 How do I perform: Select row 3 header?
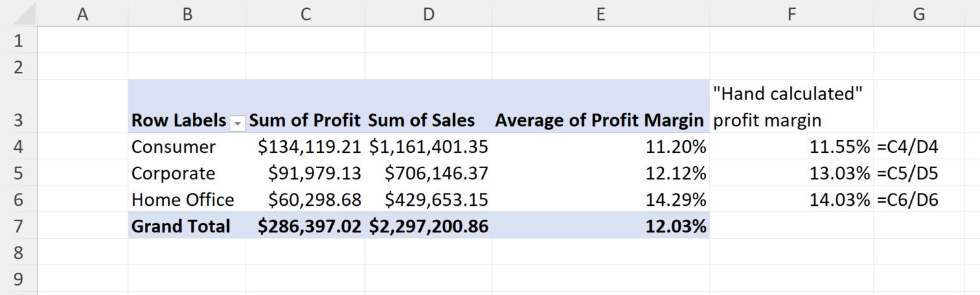(18, 120)
